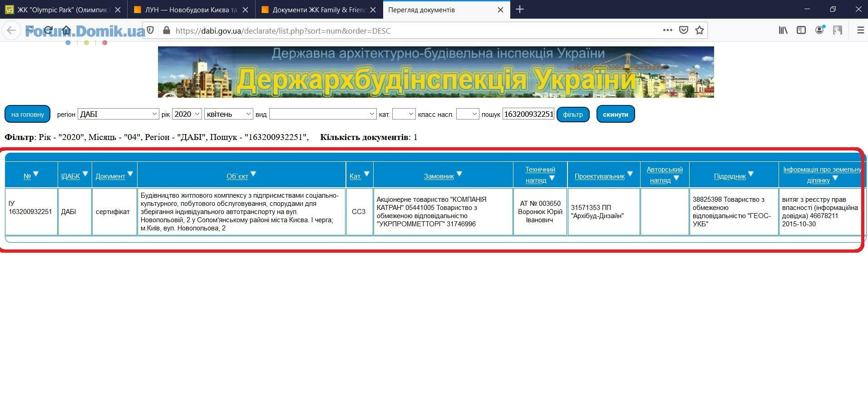The height and width of the screenshot is (419, 868).
Task: Open the регіон dropdown showing ДАБІ
Action: point(118,114)
